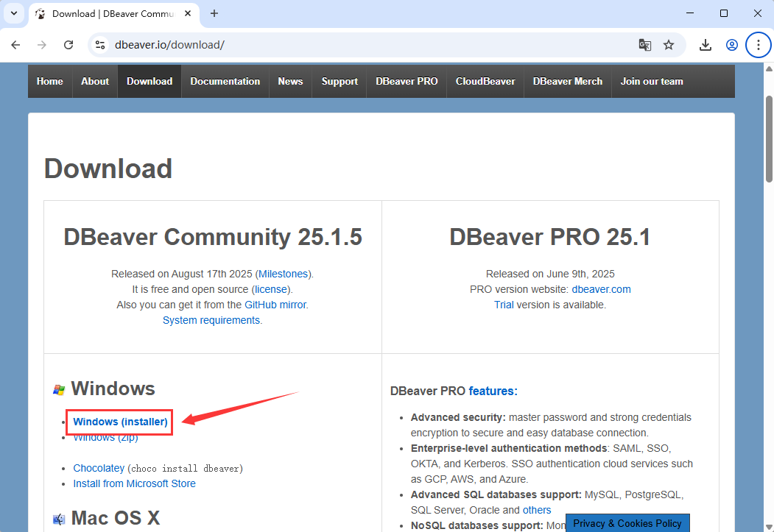Select the Download | DBeaver Community tab

coord(110,13)
